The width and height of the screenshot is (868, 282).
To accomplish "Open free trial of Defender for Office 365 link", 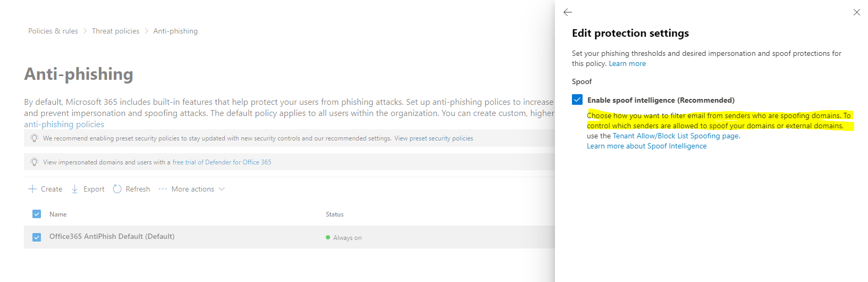I will (x=222, y=162).
